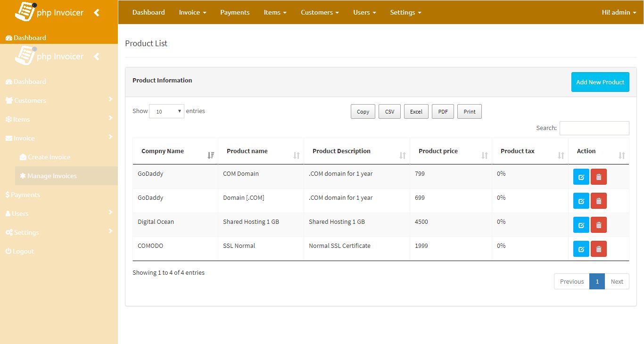Click the Excel export button
Image resolution: width=644 pixels, height=344 pixels.
click(416, 112)
